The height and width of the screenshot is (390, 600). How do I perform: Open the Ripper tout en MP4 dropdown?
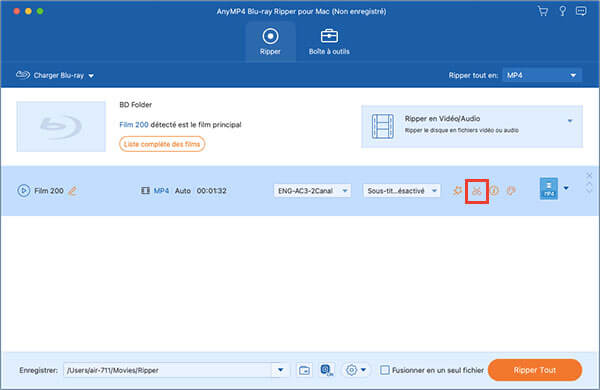click(542, 75)
